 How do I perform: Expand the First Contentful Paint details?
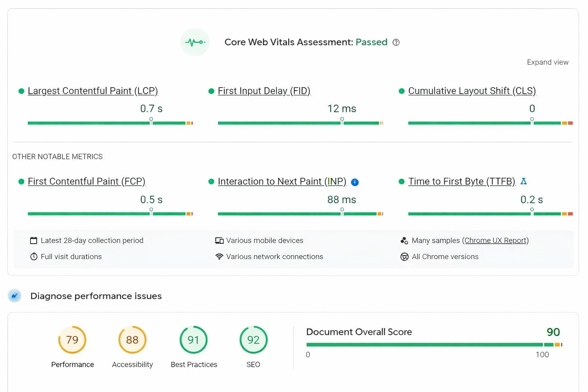point(87,181)
